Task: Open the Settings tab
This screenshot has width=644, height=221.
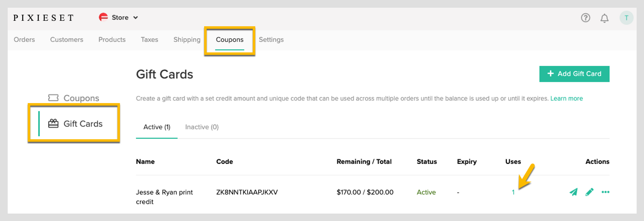Action: [271, 40]
